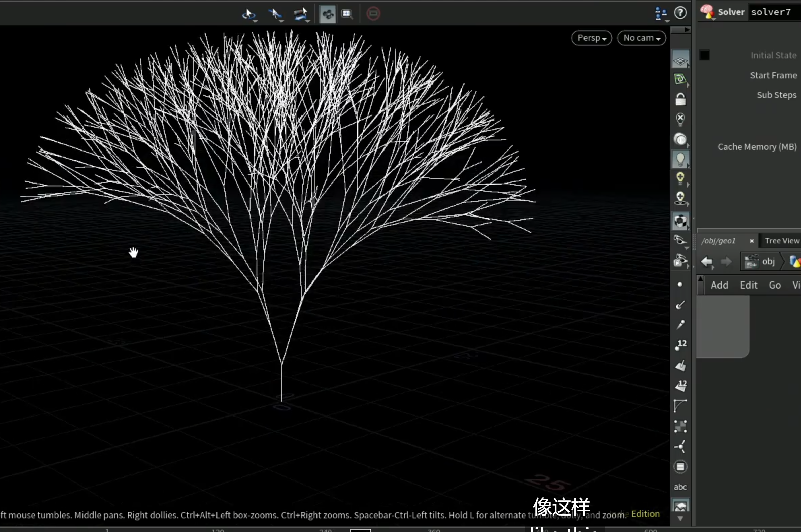Switch to the Tree View tab

(782, 241)
